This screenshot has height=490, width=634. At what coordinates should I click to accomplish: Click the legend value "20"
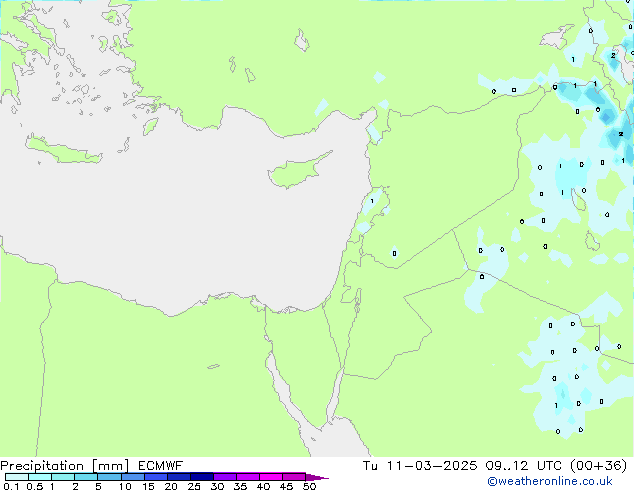[x=171, y=486]
